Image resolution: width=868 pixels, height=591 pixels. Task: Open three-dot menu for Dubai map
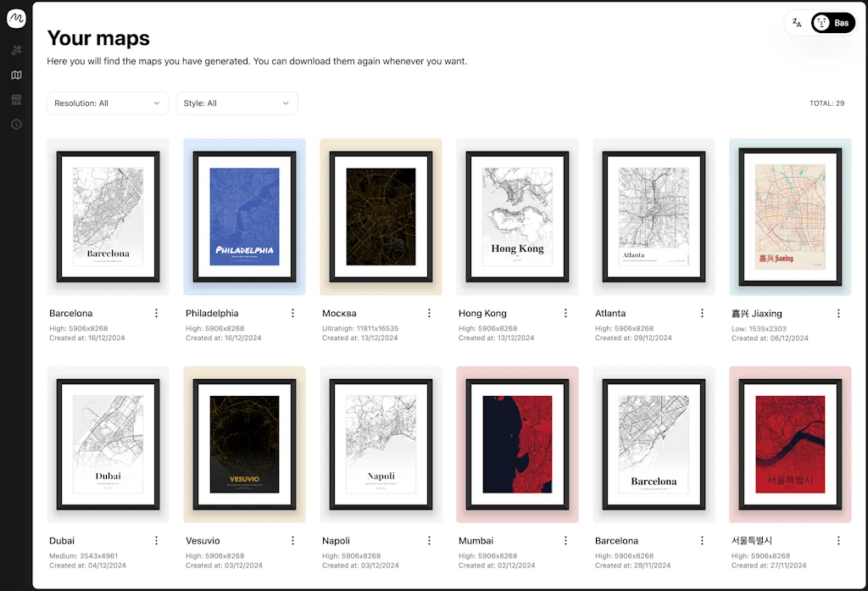[157, 540]
